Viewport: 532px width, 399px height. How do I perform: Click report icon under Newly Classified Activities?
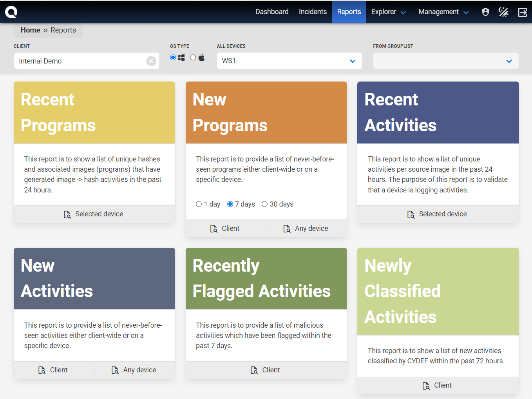pyautogui.click(x=426, y=386)
